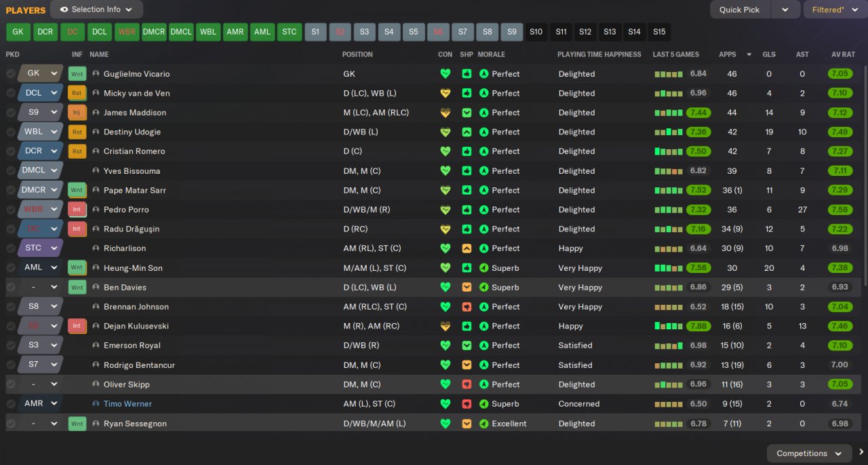Viewport: 868px width, 465px height.
Task: Click the Inj injury icon for James Maddison
Action: [77, 113]
